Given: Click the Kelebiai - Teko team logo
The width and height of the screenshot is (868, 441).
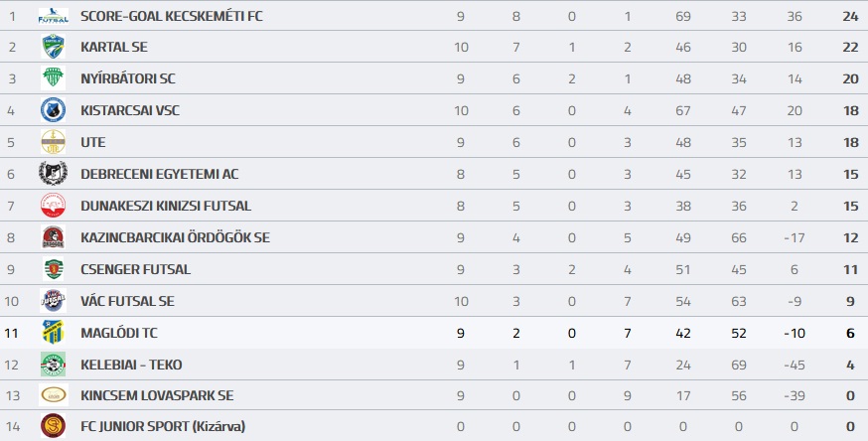Looking at the screenshot, I should click(53, 365).
